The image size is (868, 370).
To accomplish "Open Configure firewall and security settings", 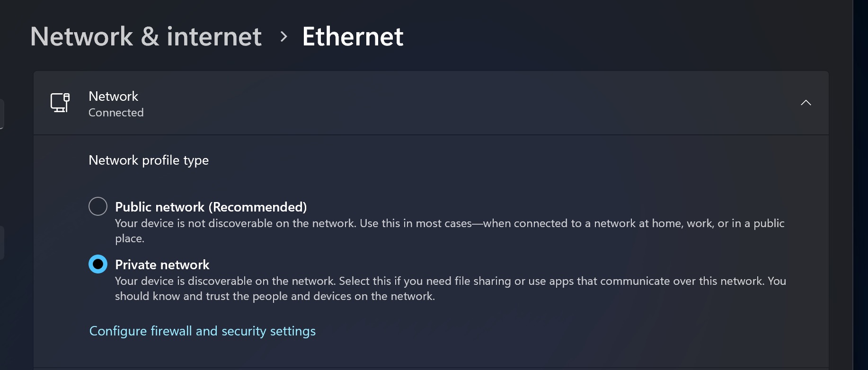I will pyautogui.click(x=202, y=331).
